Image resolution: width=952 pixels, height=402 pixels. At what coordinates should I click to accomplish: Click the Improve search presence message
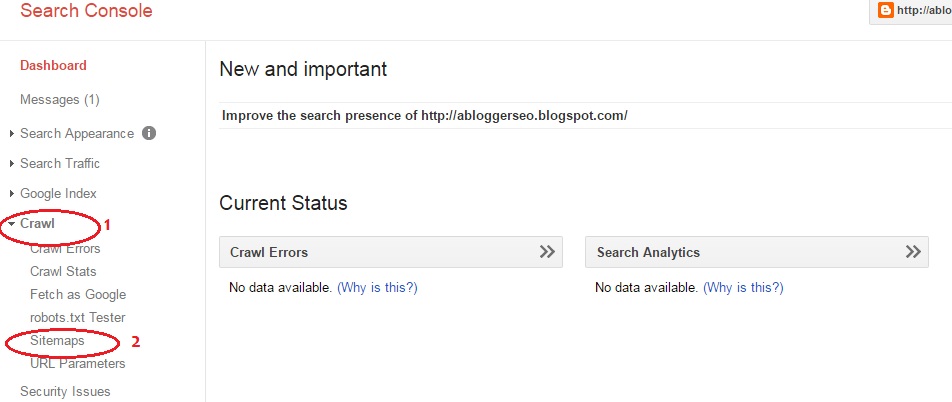tap(424, 115)
